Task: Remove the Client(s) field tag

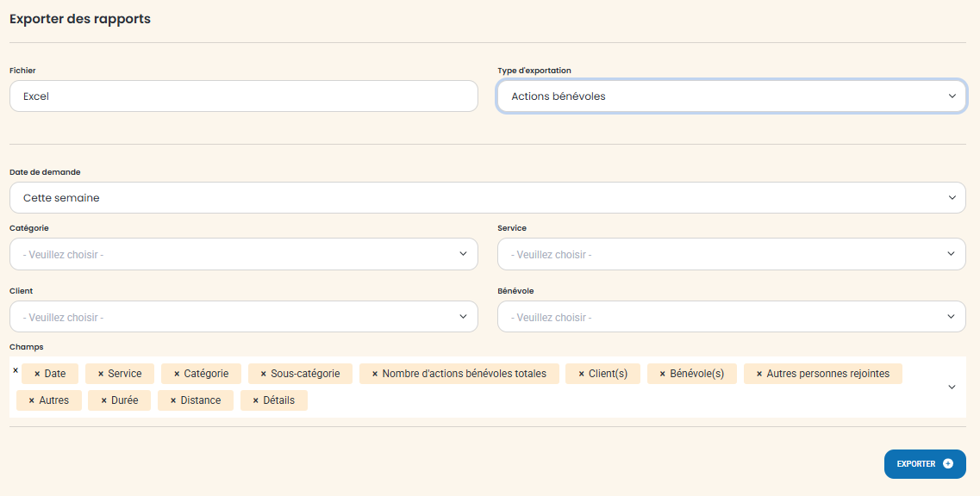Action: pyautogui.click(x=582, y=374)
